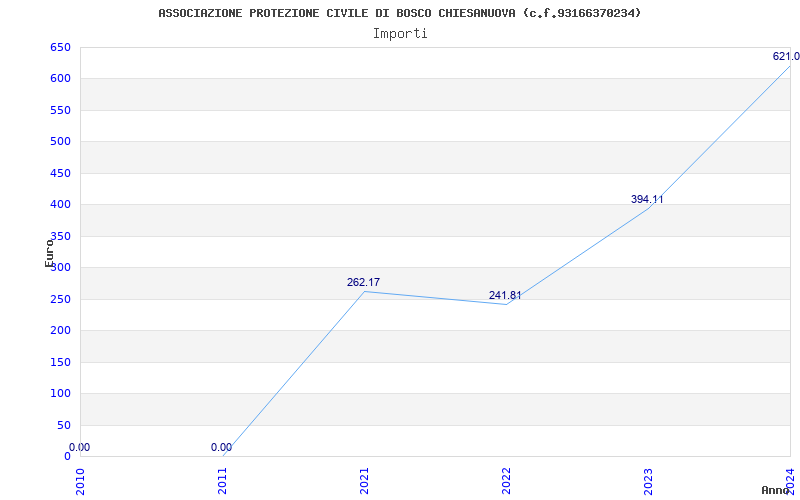The width and height of the screenshot is (800, 500).
Task: Click the Euro y-axis title
Action: click(x=49, y=253)
